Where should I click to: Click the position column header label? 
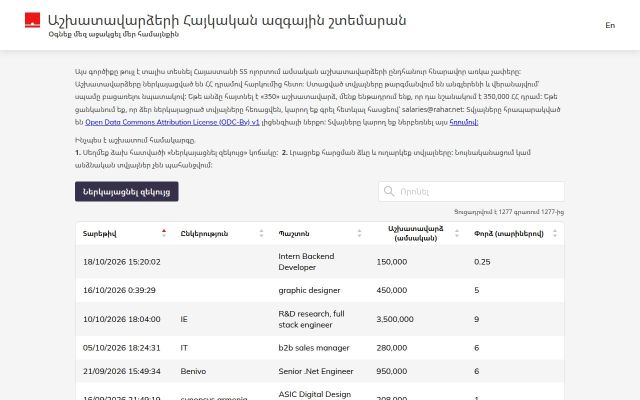point(294,233)
